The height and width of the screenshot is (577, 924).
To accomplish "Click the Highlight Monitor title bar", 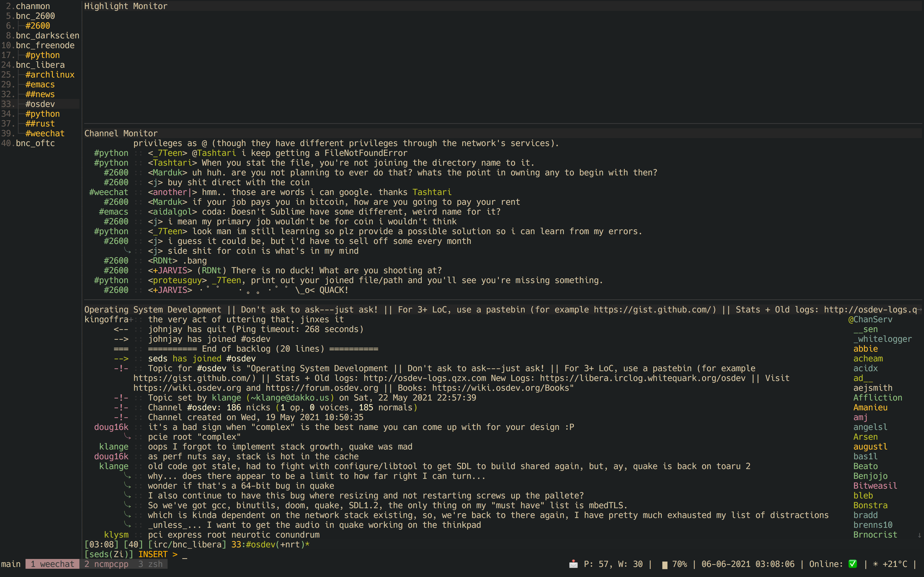I will [x=126, y=6].
